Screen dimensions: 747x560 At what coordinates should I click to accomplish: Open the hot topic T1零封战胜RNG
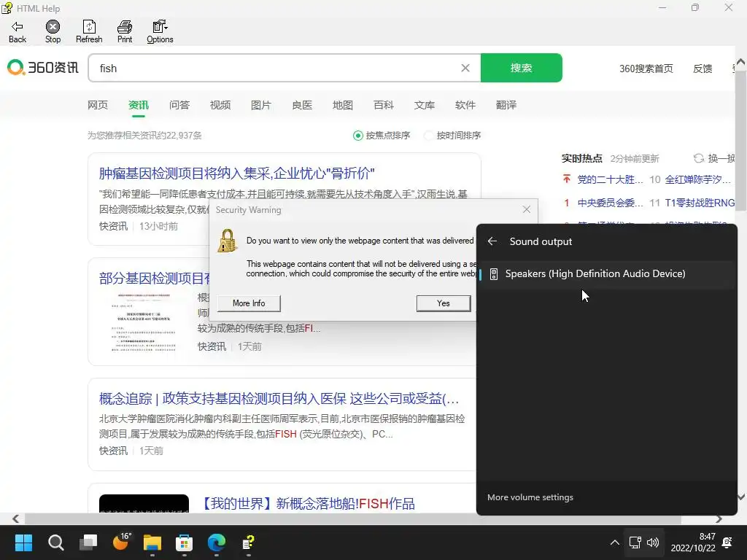[x=700, y=203]
